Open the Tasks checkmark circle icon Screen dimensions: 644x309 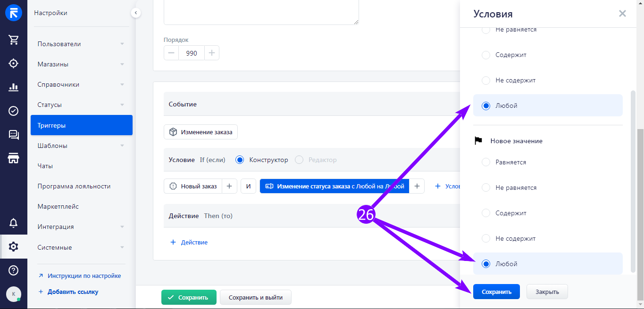tap(14, 111)
